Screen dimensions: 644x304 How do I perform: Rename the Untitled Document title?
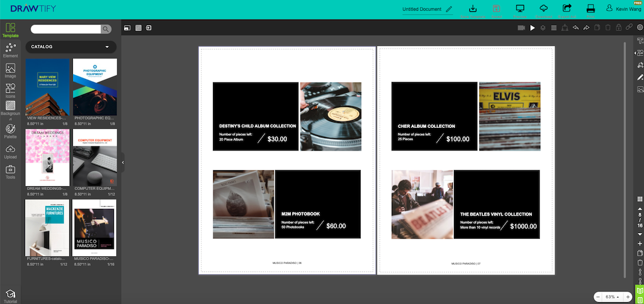tap(422, 9)
